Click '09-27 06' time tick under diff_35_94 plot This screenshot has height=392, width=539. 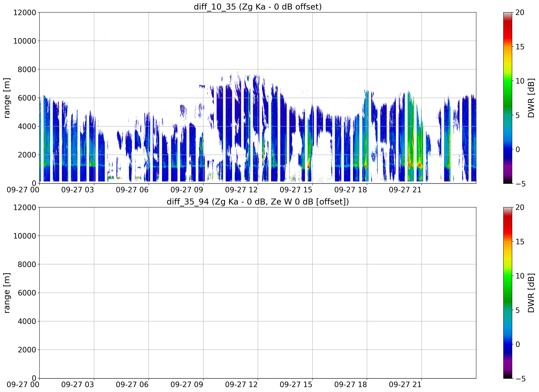(132, 385)
